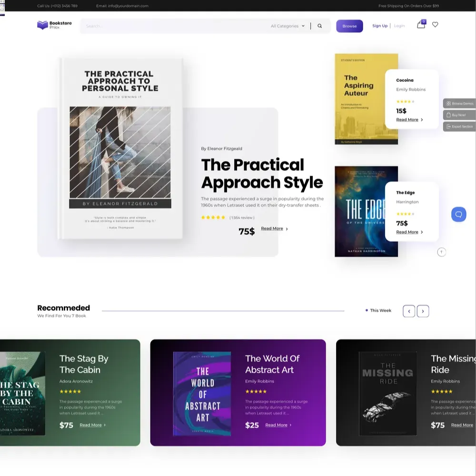Read More about The Practical Approach Style
This screenshot has height=476, width=476.
pyautogui.click(x=271, y=228)
